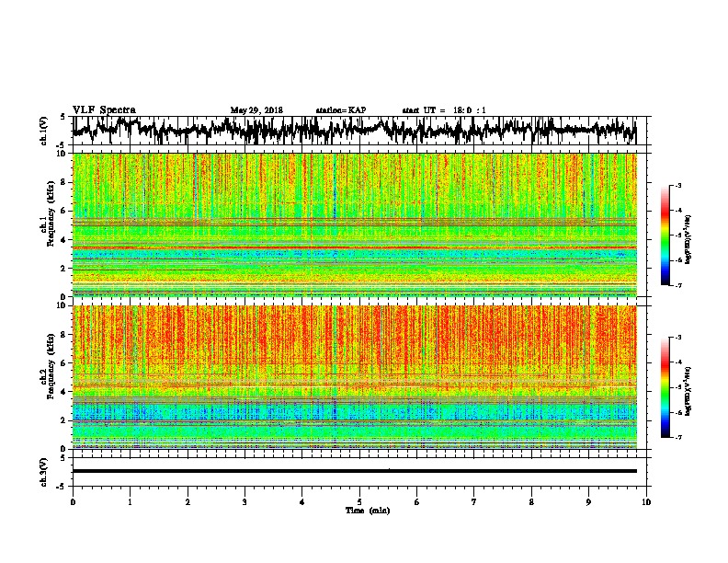
Task: Click the "Time (min)" x-axis label
Action: [368, 511]
